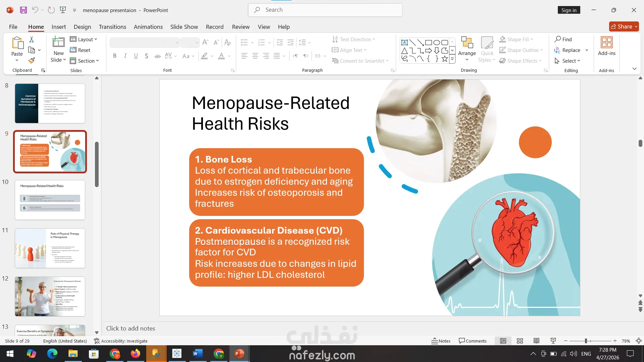Toggle the Notes pane from status bar
The height and width of the screenshot is (362, 644).
(441, 341)
